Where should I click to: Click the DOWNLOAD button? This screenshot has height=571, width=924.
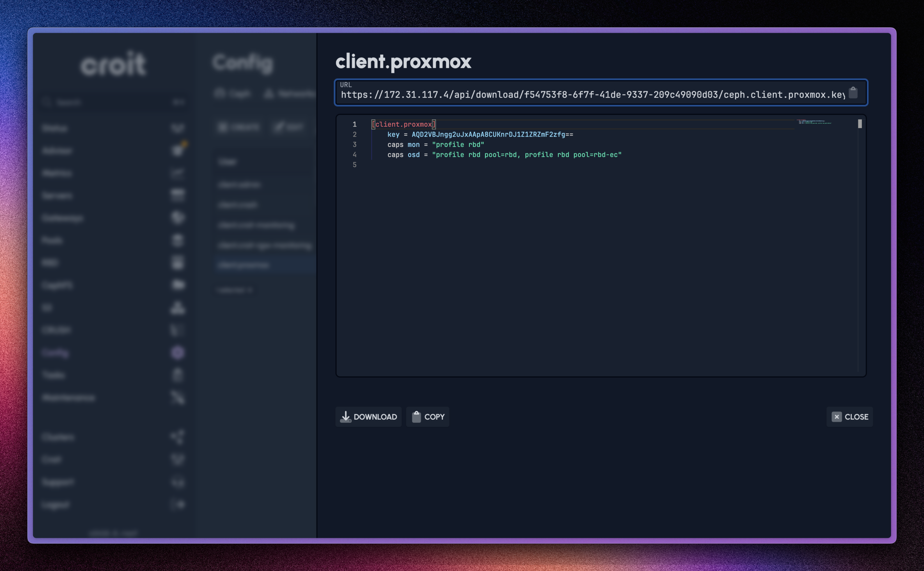(368, 417)
